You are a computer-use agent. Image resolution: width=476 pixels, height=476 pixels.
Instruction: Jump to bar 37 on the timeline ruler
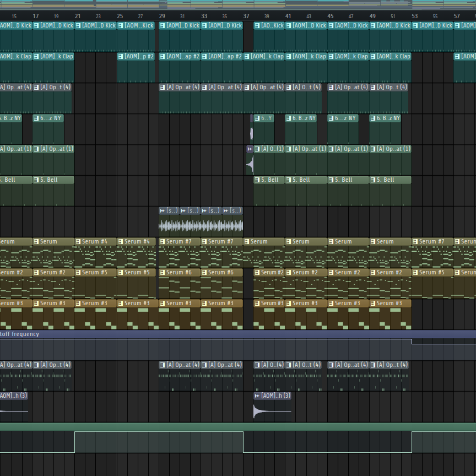click(246, 17)
